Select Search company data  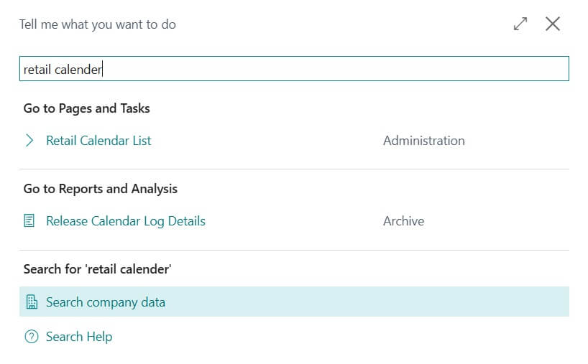point(106,302)
